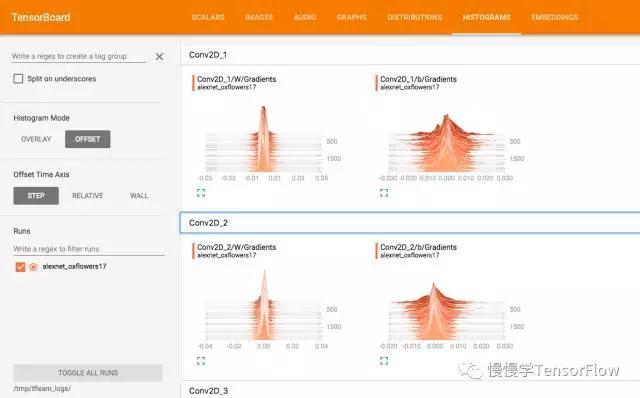The width and height of the screenshot is (640, 398).
Task: Click the Conv2D_1/b/Gradients histogram plot
Action: point(447,143)
